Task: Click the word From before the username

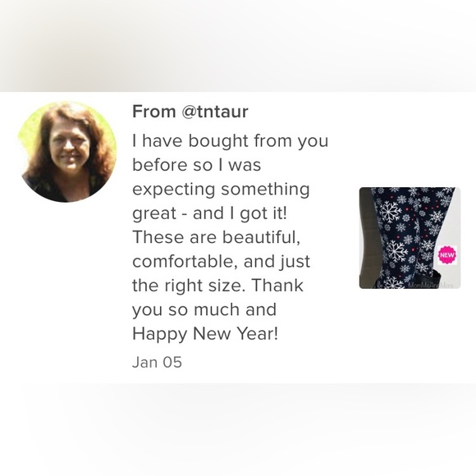Action: pyautogui.click(x=154, y=112)
